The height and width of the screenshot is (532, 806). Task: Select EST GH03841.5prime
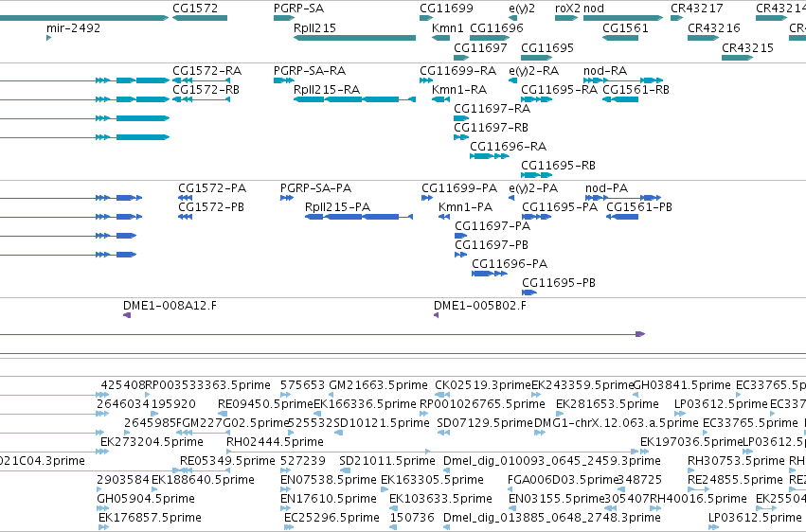636,395
